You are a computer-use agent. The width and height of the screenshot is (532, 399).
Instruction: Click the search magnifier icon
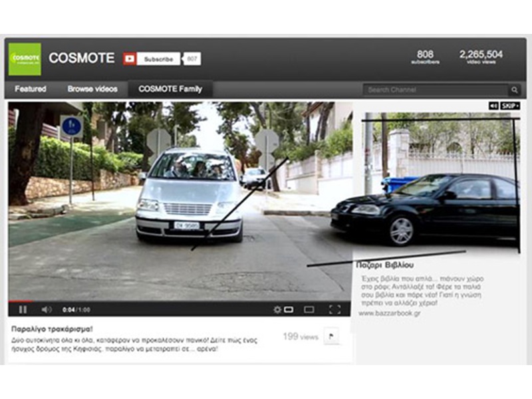[x=514, y=90]
